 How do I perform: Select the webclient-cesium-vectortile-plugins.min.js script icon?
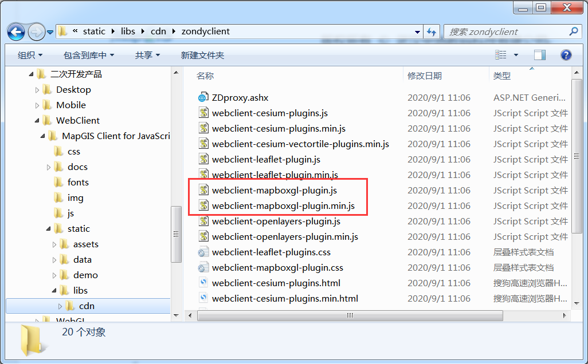click(x=203, y=144)
